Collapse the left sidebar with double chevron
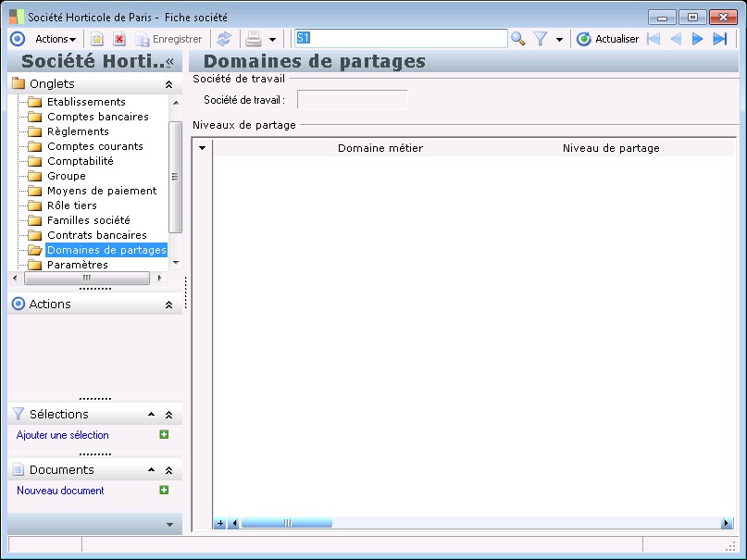This screenshot has height=560, width=747. pos(170,61)
